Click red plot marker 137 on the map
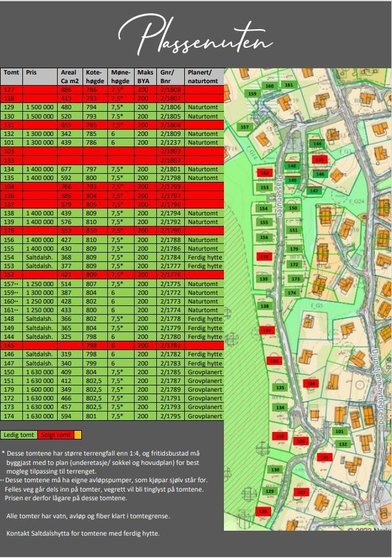 tap(267, 331)
